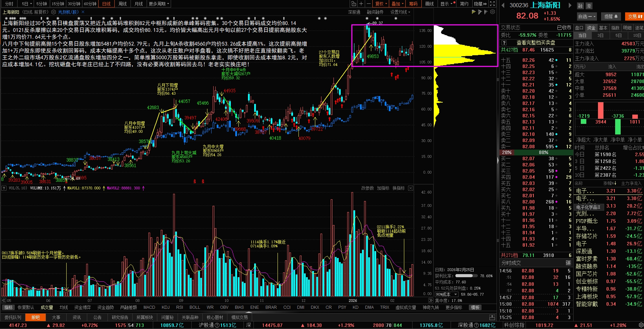Screen dimensions: 644x329
Task: Jump timeline to earliest with double-left arrow
Action: [x=4, y=301]
